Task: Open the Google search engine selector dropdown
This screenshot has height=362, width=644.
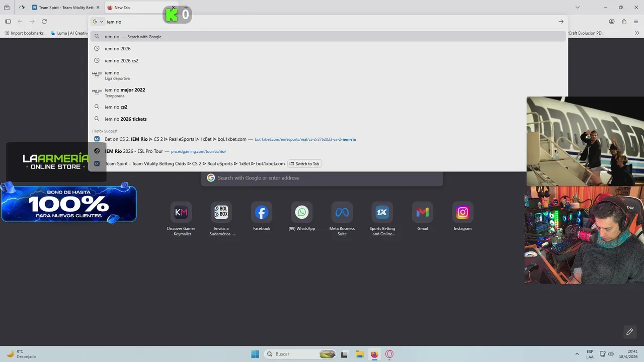Action: [98, 22]
